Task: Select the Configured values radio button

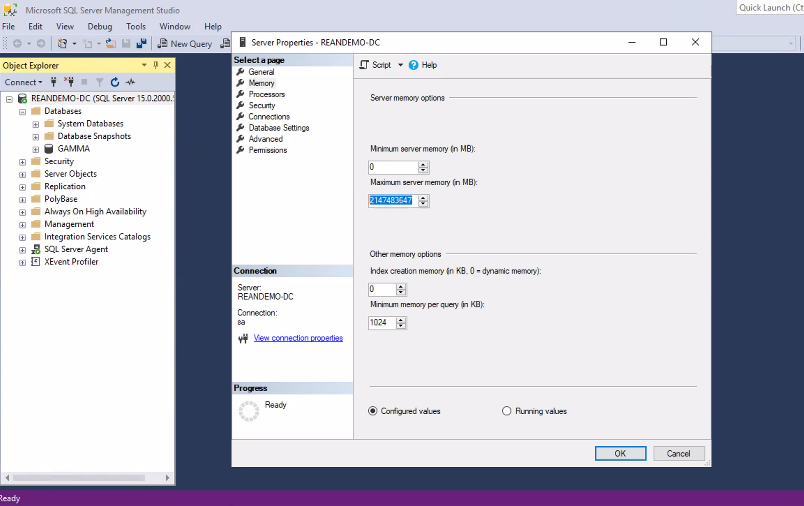Action: tap(374, 411)
